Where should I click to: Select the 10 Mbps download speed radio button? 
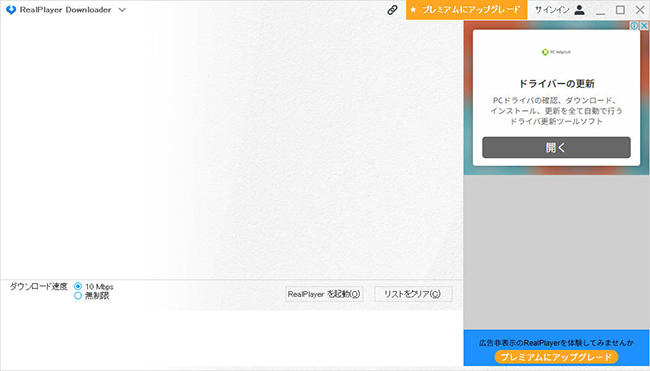78,286
